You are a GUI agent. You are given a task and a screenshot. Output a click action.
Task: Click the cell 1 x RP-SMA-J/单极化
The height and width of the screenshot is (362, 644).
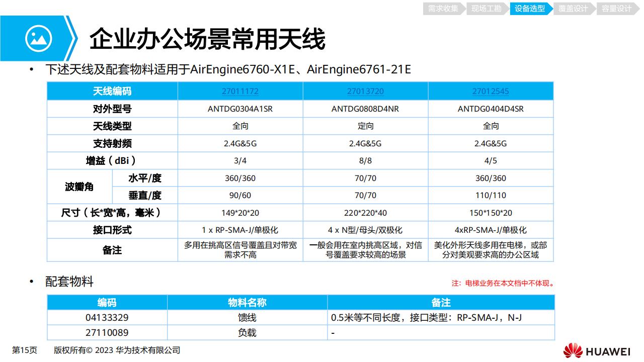pyautogui.click(x=240, y=230)
